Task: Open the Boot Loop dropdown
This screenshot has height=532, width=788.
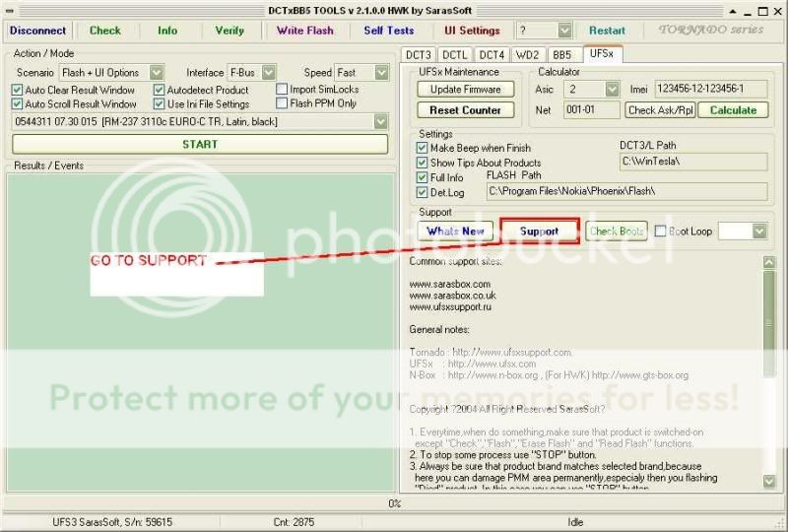Action: coord(759,232)
